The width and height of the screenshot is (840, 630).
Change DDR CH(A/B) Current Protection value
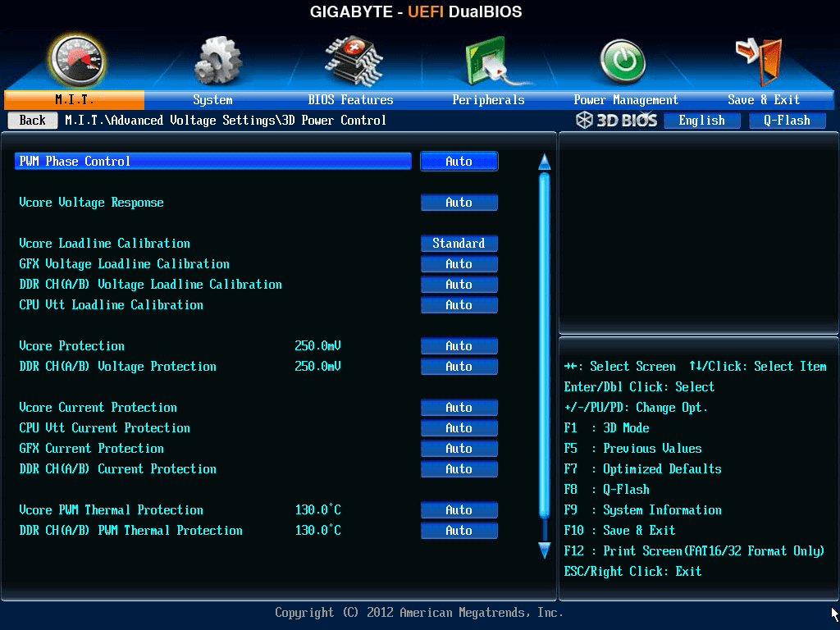[x=459, y=468]
